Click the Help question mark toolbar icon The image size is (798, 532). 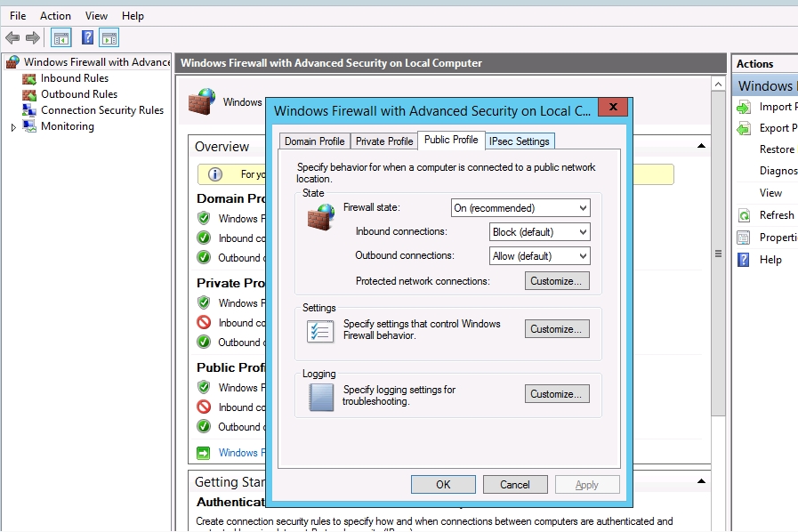coord(87,37)
